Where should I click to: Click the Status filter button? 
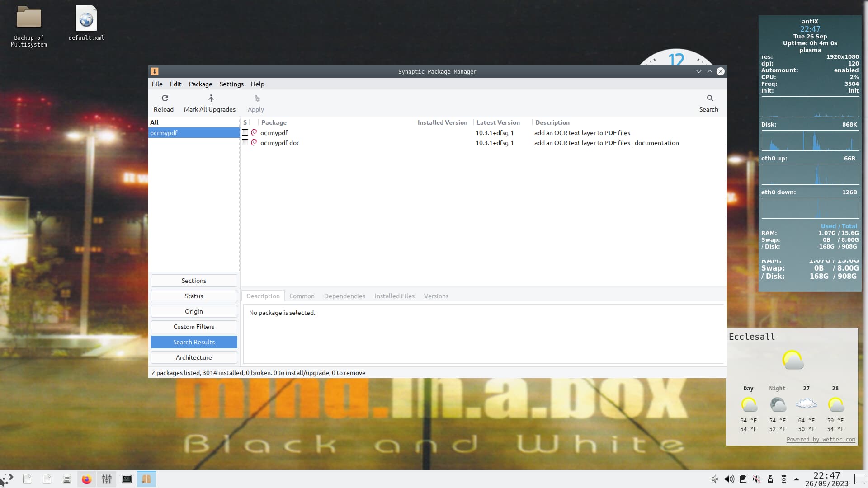coord(194,296)
